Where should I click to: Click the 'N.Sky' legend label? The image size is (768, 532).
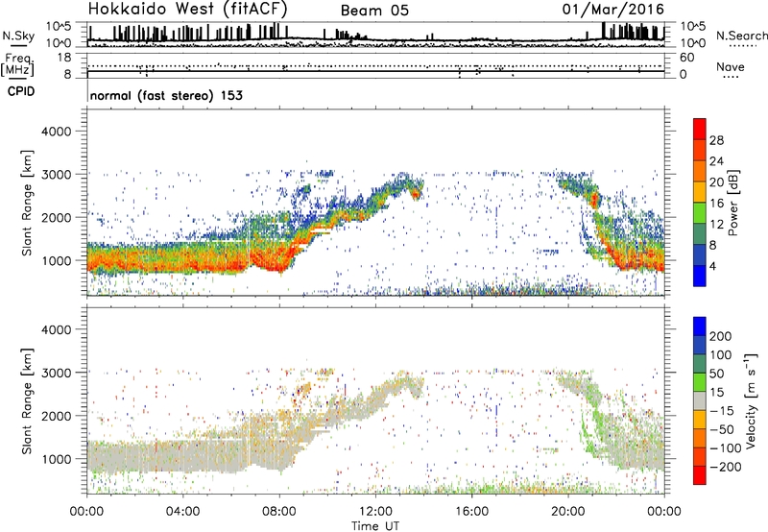pyautogui.click(x=18, y=36)
